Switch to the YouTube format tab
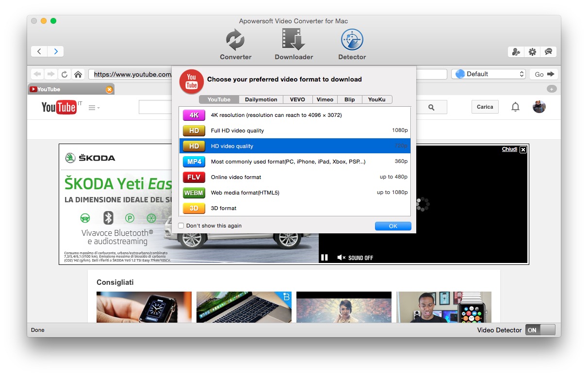Image resolution: width=588 pixels, height=376 pixels. [219, 99]
